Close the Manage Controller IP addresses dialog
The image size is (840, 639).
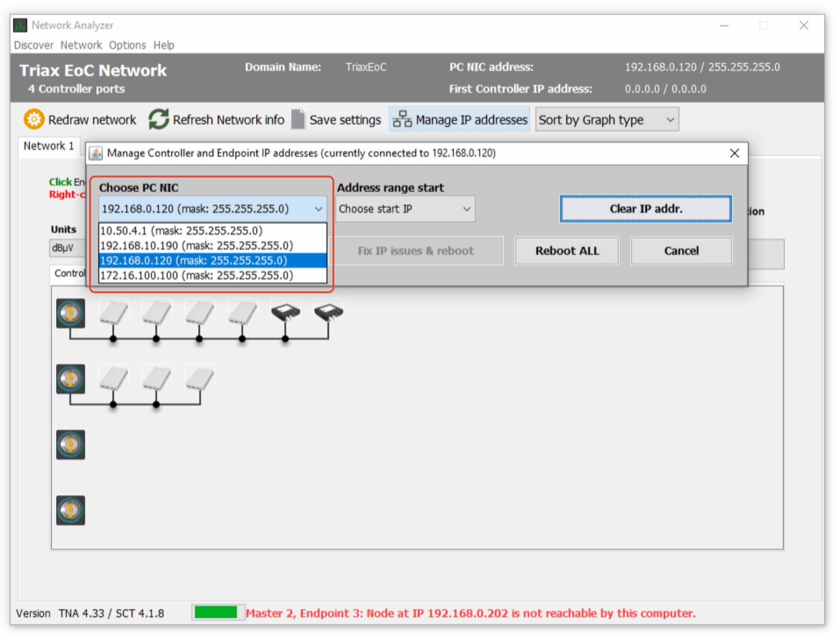pos(734,153)
